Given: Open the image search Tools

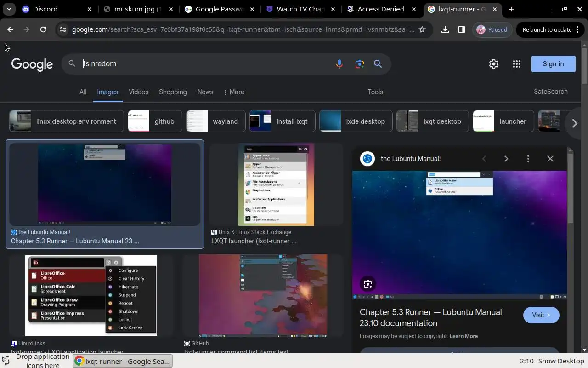Looking at the screenshot, I should 375,92.
